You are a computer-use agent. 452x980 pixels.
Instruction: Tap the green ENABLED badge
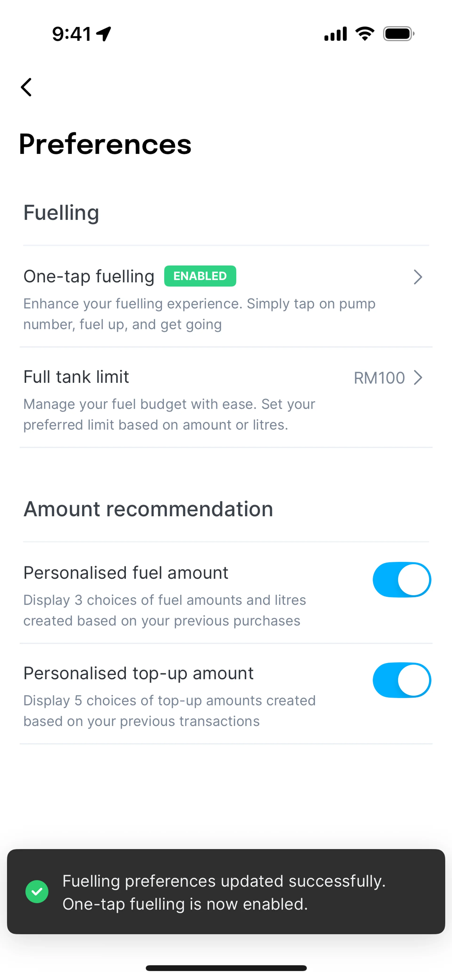(x=200, y=276)
